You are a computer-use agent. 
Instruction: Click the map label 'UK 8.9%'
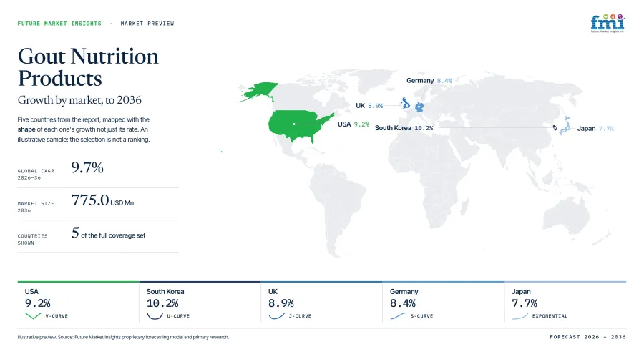coord(369,105)
